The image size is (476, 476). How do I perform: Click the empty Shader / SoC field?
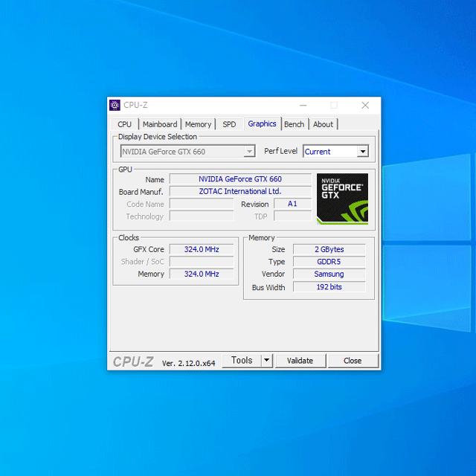pyautogui.click(x=202, y=262)
